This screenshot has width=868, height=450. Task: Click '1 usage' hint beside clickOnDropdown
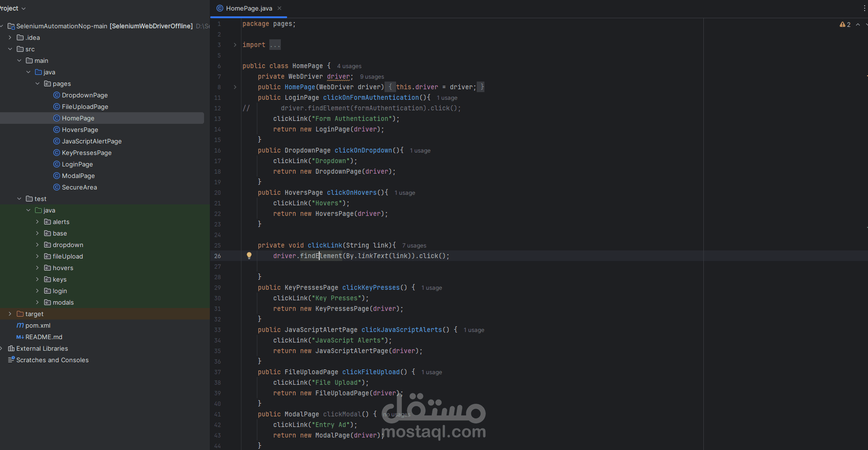tap(420, 151)
